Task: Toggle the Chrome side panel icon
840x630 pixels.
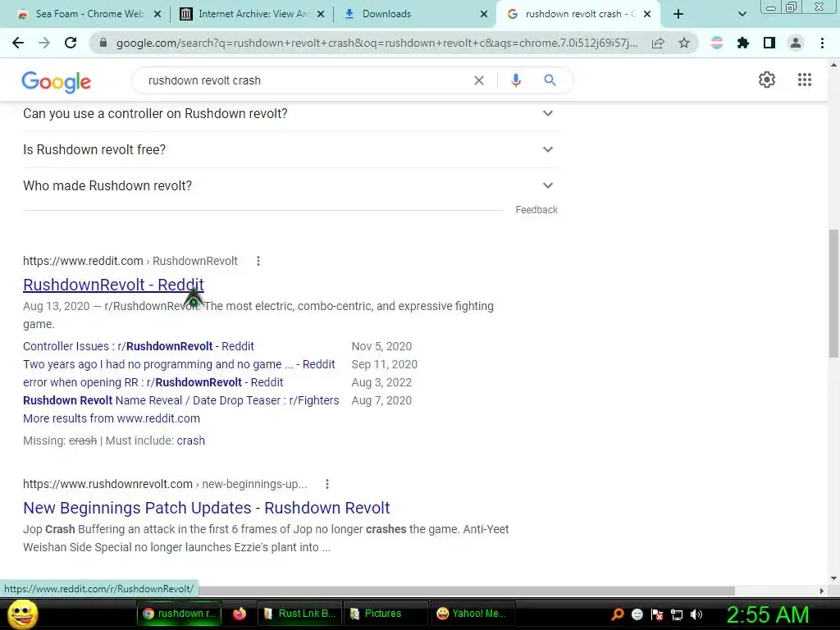Action: coord(769,43)
